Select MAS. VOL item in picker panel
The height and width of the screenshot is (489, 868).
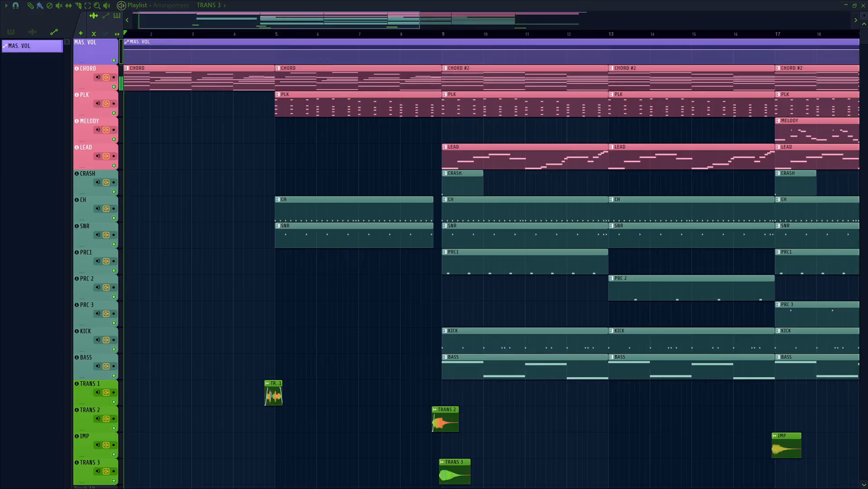pos(32,46)
